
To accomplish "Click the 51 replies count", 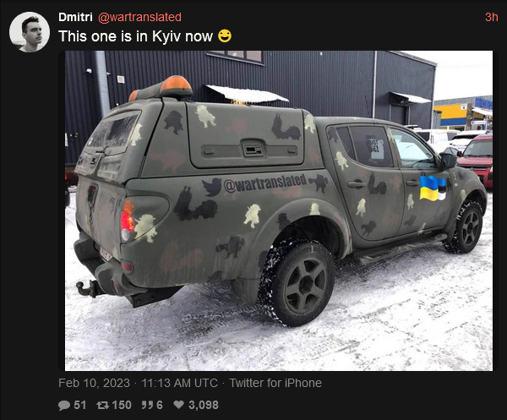I will [80, 405].
